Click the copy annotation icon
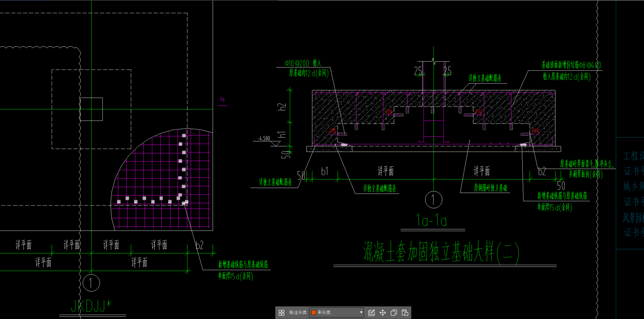This screenshot has width=644, height=319. [394, 313]
